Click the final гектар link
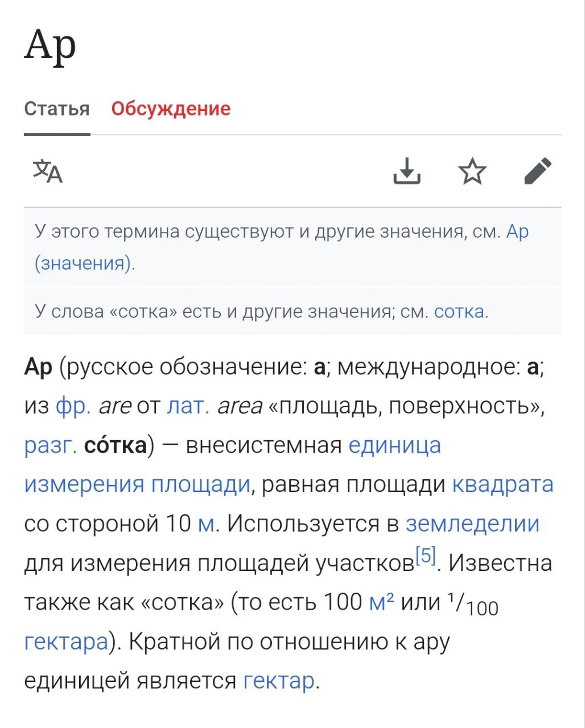585x728 pixels. click(279, 680)
